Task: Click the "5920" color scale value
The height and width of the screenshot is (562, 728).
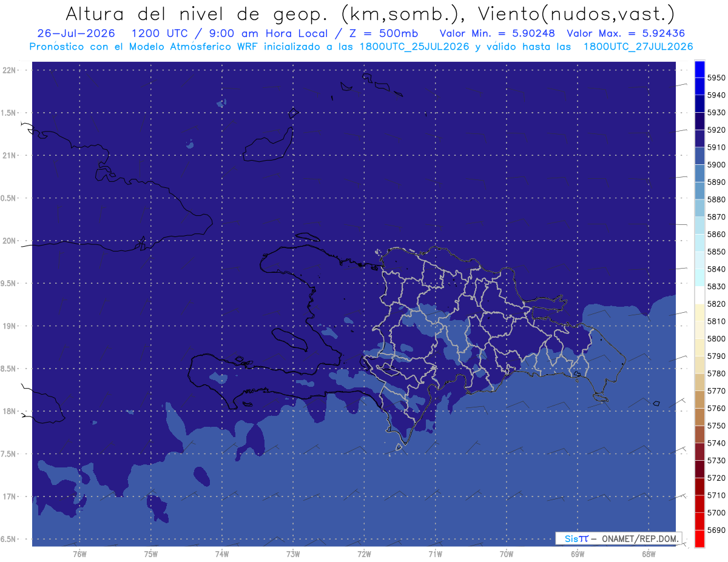Action: coord(716,130)
